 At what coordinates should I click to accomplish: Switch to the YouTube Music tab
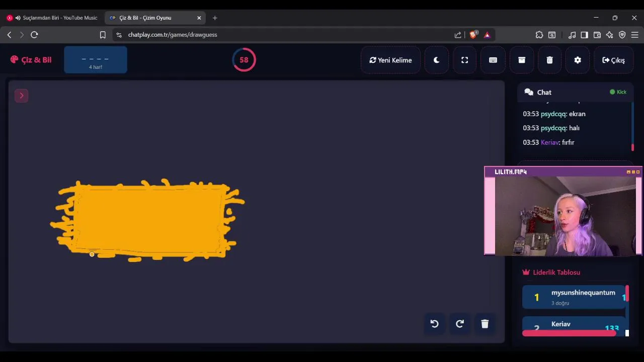53,18
